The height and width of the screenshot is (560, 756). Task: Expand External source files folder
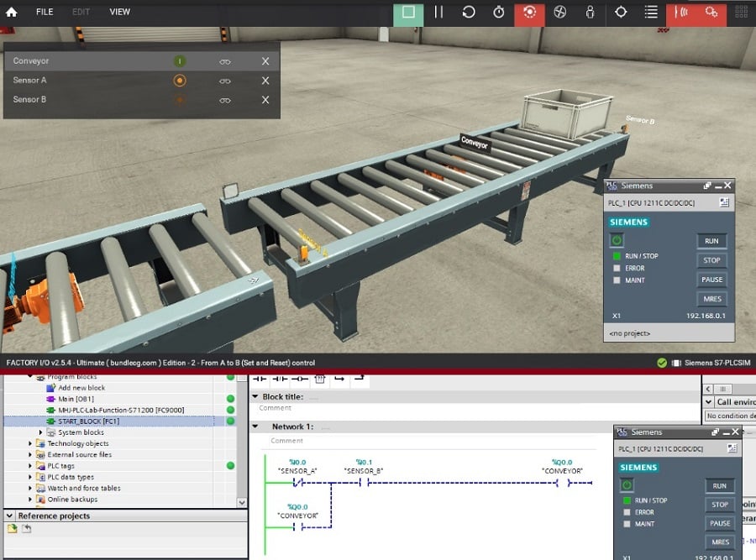(x=30, y=454)
